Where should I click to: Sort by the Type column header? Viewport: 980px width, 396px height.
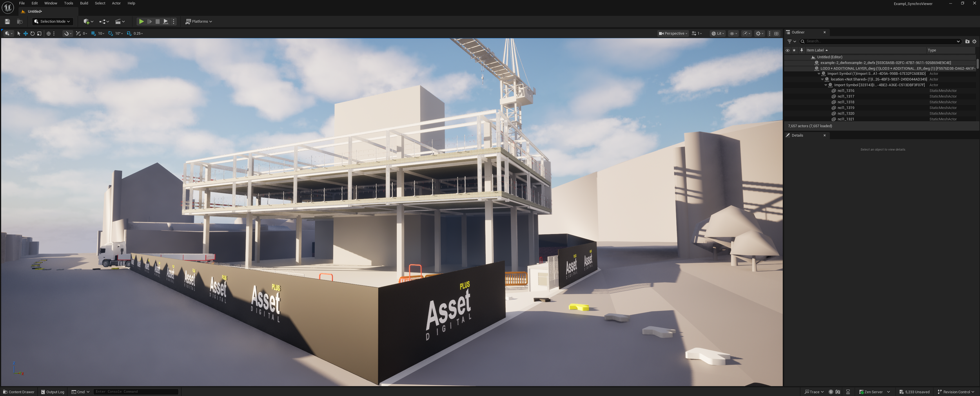pyautogui.click(x=950, y=51)
